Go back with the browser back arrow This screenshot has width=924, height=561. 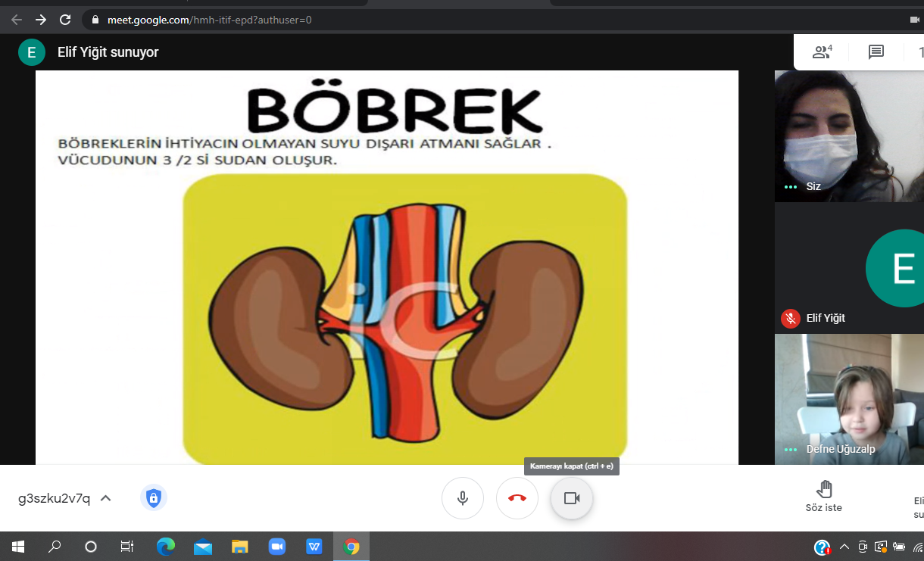pos(17,20)
